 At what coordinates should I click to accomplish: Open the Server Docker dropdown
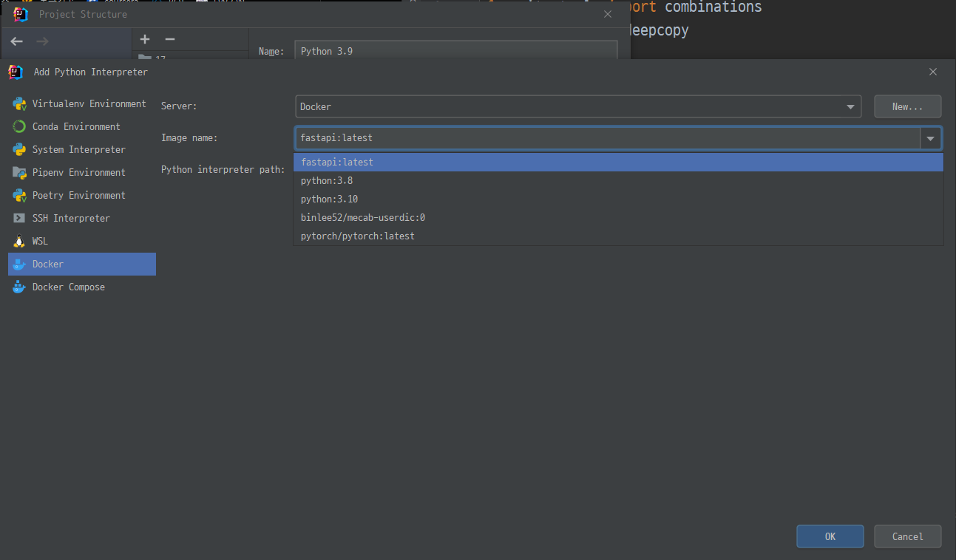[578, 106]
